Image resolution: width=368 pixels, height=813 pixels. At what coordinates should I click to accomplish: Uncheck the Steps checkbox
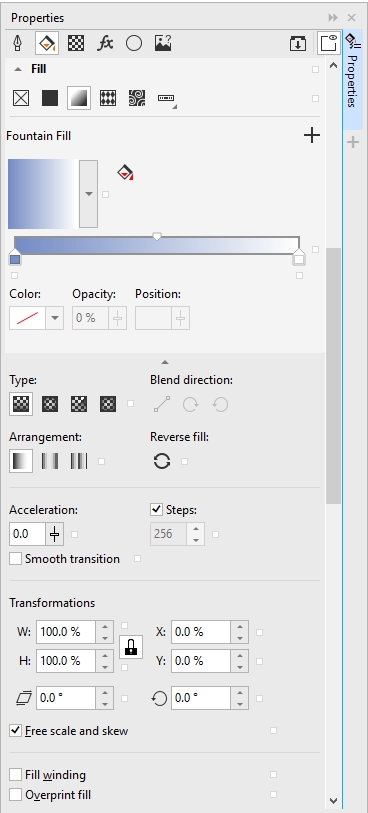point(157,510)
